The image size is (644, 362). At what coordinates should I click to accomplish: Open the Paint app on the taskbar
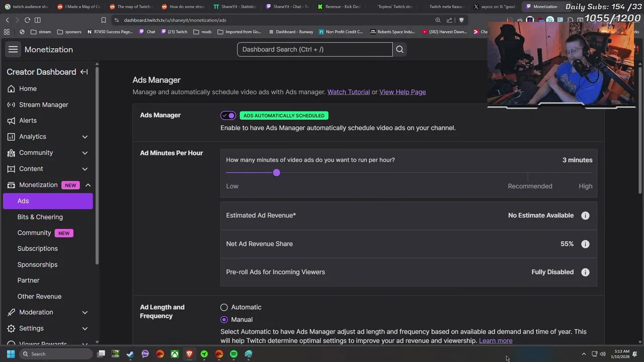[249, 354]
